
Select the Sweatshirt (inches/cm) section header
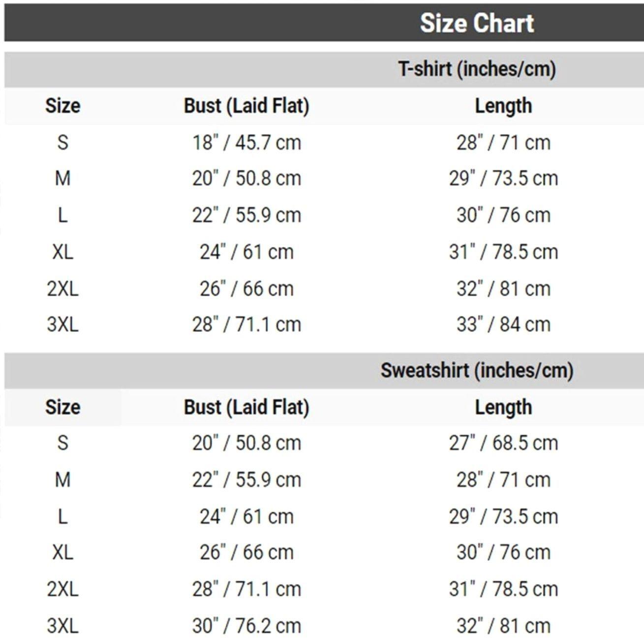point(477,370)
